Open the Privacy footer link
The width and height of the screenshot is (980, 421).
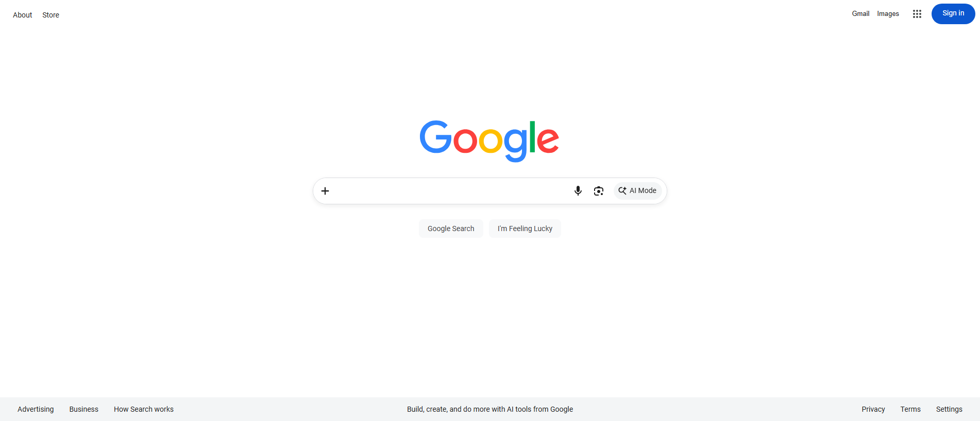click(x=873, y=409)
